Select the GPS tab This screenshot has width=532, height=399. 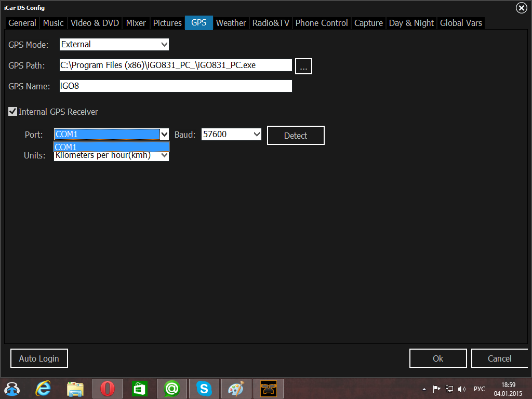[199, 23]
